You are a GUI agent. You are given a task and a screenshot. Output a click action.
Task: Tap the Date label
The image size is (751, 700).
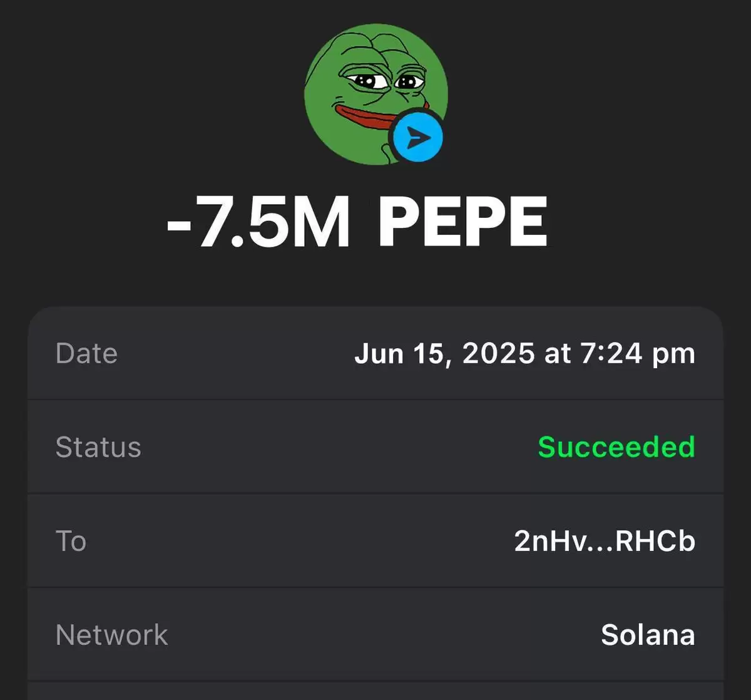(86, 353)
